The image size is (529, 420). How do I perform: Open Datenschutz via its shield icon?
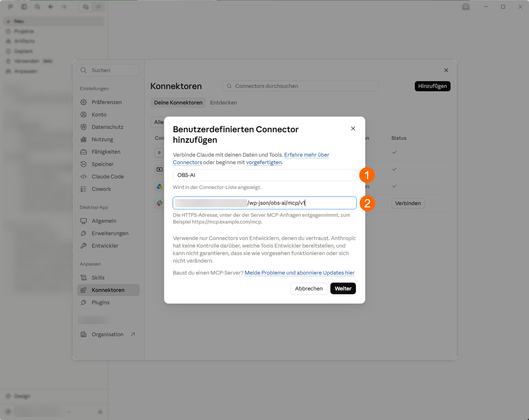pyautogui.click(x=83, y=127)
